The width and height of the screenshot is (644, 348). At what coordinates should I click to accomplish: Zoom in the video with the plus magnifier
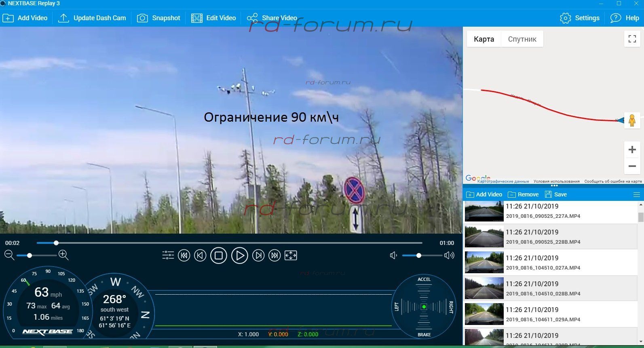coord(63,255)
